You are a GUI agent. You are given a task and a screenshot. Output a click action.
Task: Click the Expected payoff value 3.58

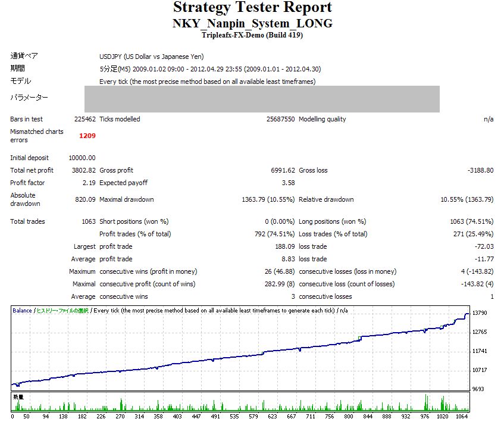click(289, 183)
